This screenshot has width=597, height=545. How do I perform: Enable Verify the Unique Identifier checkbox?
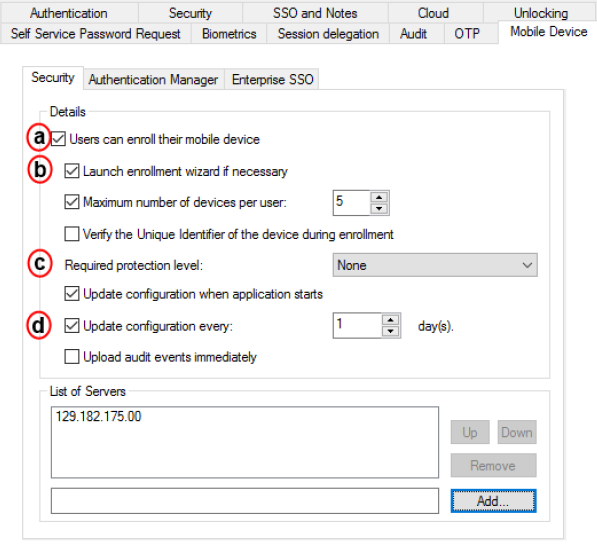pos(72,234)
